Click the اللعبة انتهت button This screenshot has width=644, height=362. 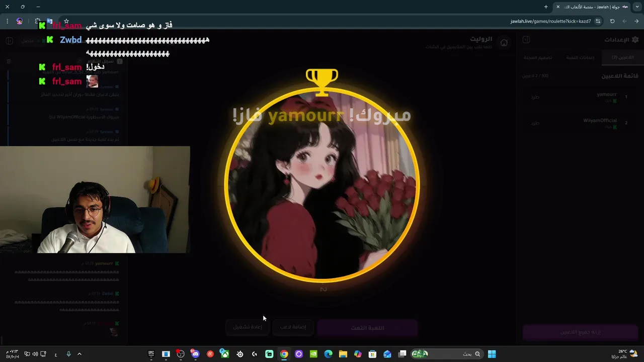[x=367, y=328]
